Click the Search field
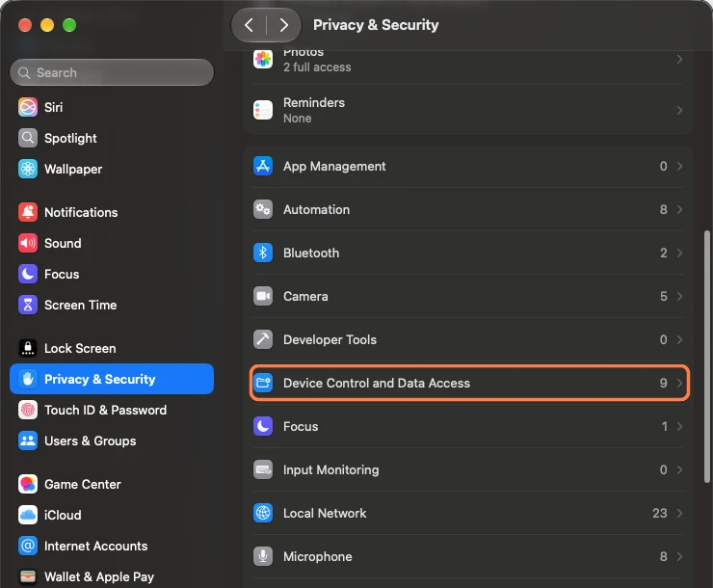713x588 pixels. click(112, 72)
